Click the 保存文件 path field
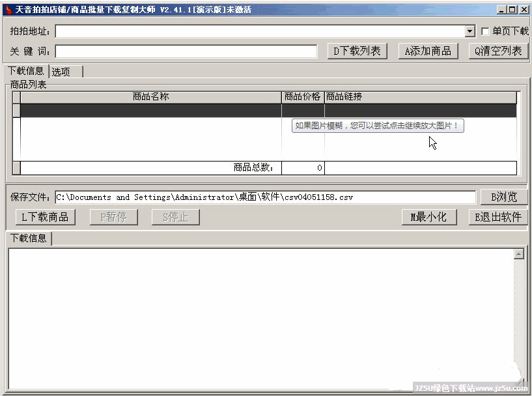Screen dimensions: 532x396 [x=265, y=197]
